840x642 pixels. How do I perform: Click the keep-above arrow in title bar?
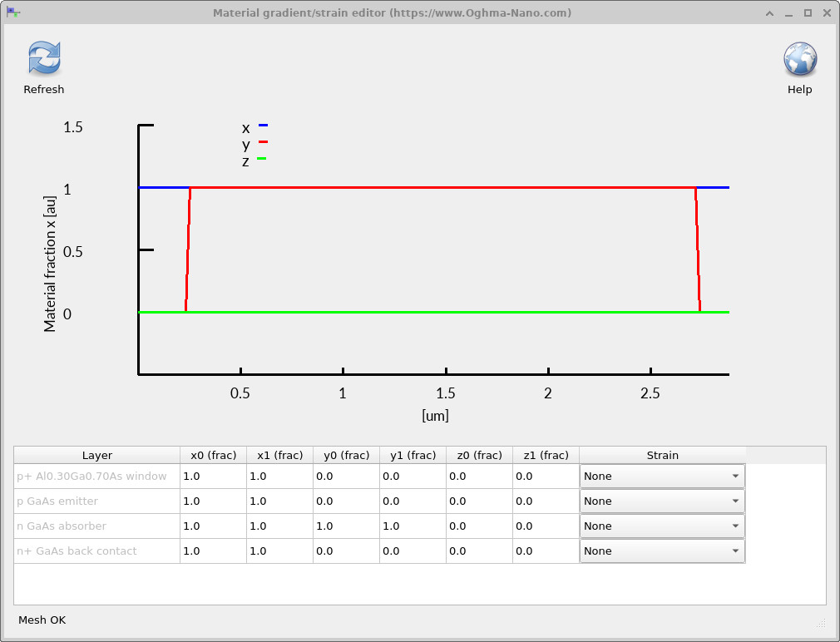tap(769, 13)
